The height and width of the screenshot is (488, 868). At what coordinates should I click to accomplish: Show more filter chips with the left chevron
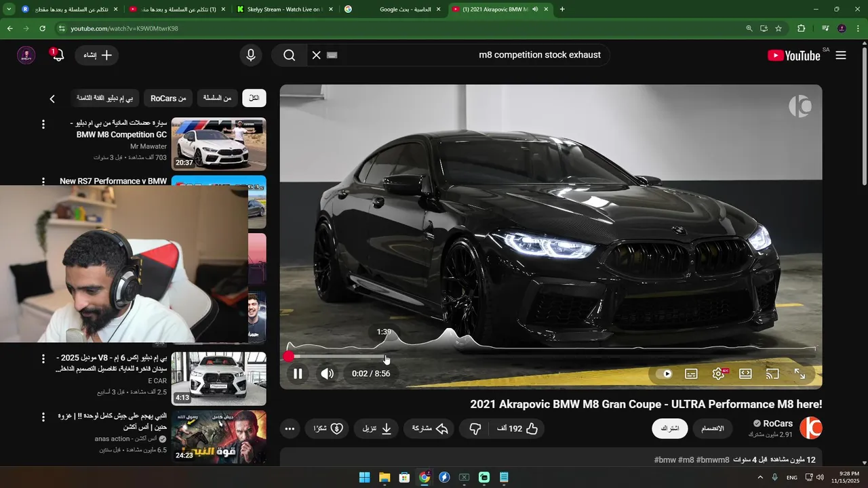pyautogui.click(x=52, y=99)
